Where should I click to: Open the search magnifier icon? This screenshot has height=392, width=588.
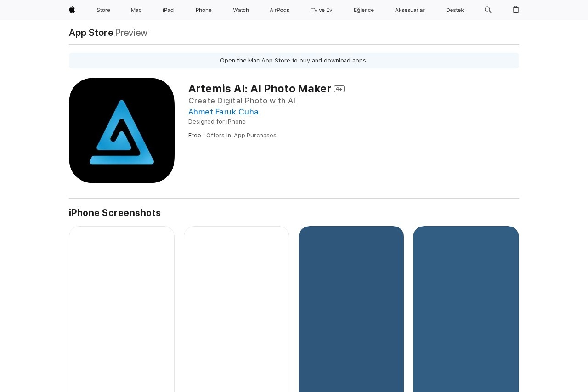click(x=488, y=10)
